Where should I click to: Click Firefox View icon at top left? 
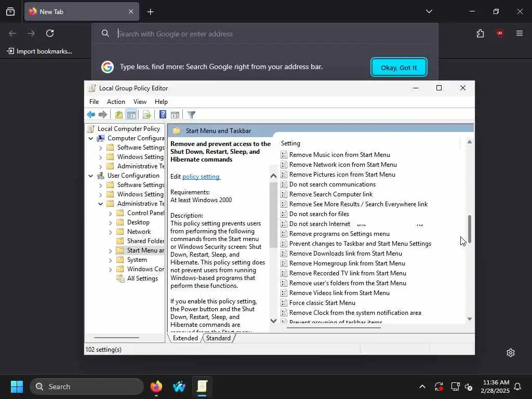tap(10, 12)
